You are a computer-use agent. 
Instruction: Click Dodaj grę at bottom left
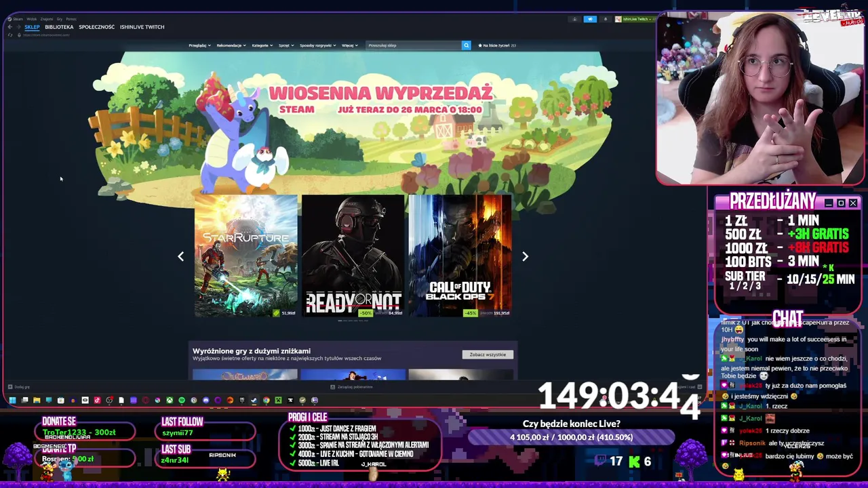[x=18, y=387]
